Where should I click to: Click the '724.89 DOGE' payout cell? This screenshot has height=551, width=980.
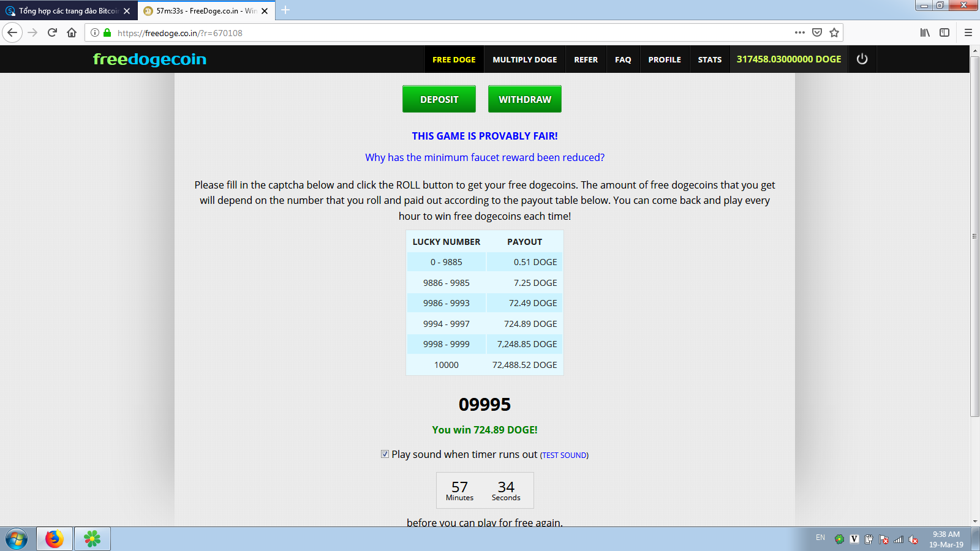pos(524,324)
